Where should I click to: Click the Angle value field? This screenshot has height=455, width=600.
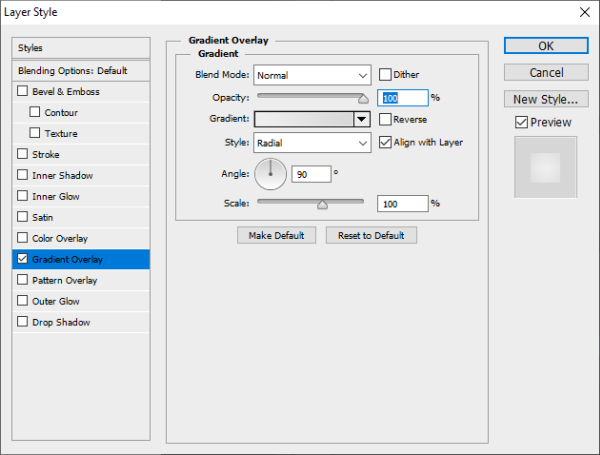point(311,174)
